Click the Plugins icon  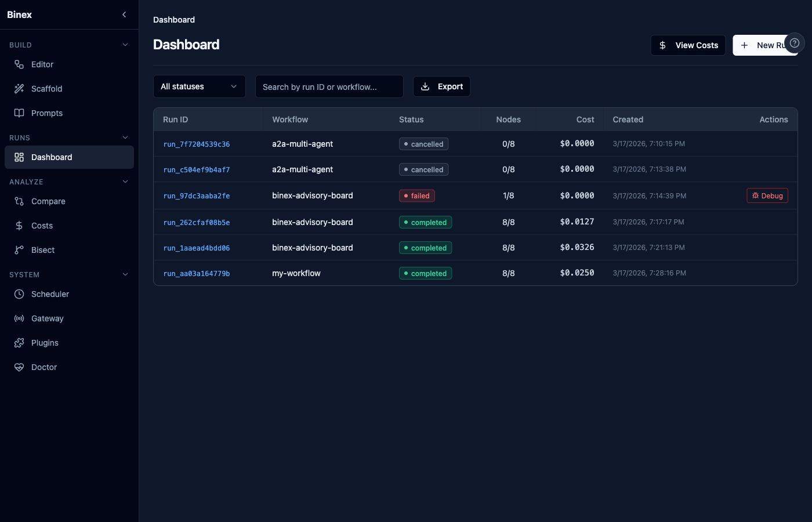point(19,342)
